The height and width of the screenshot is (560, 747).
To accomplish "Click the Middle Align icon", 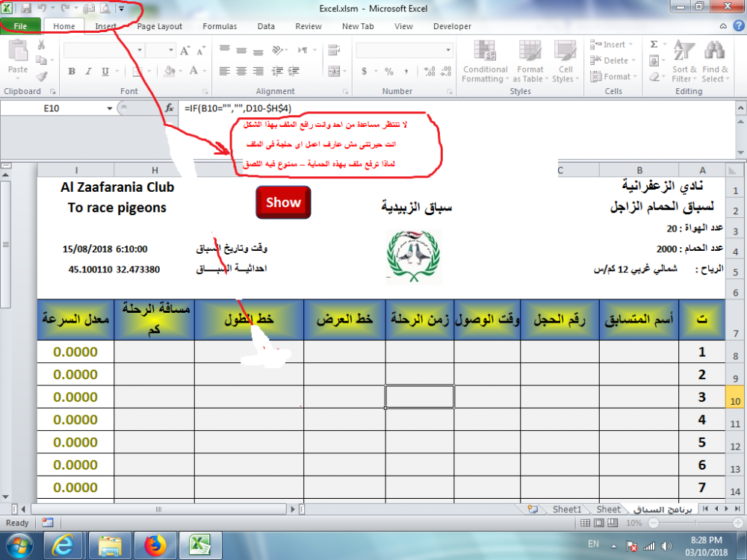I will pos(241,49).
